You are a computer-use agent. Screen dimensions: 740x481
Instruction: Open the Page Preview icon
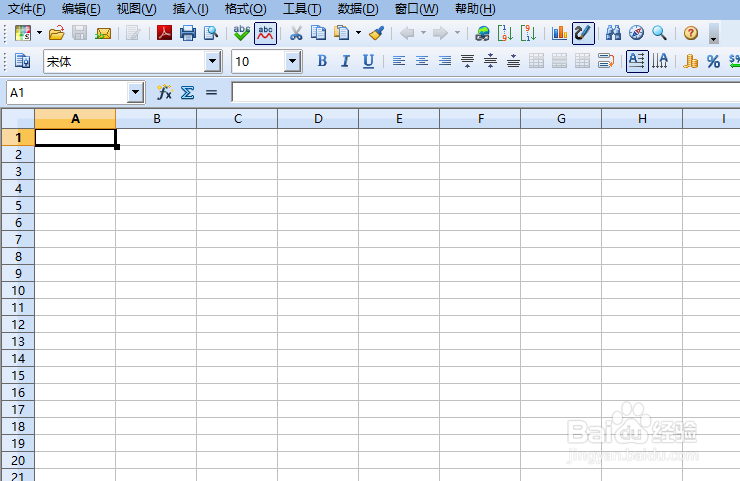click(210, 33)
